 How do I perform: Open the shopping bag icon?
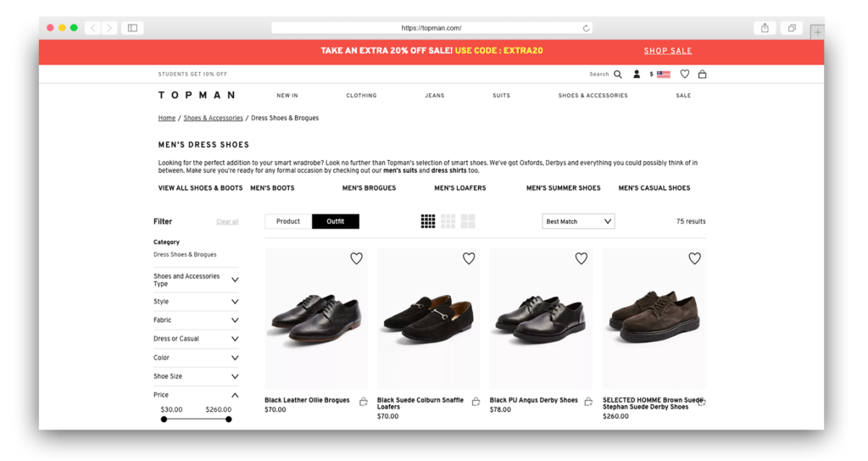(x=702, y=74)
